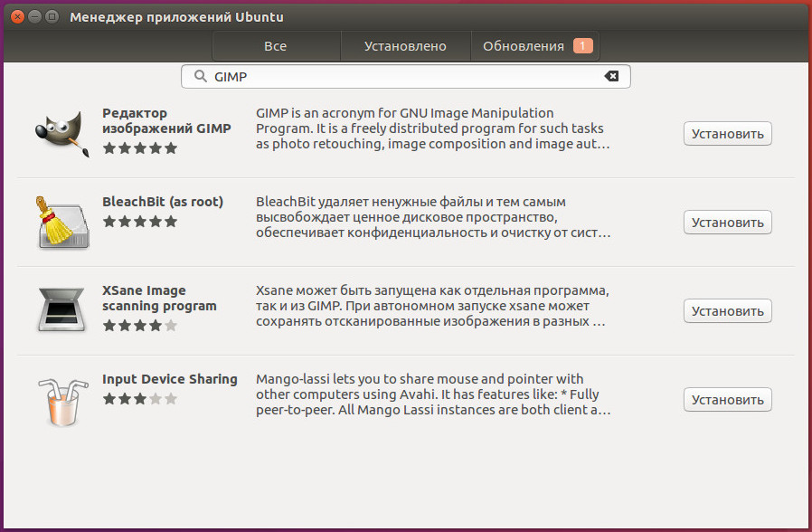Open the BleachBit (as root) title
The height and width of the screenshot is (532, 812).
(163, 202)
